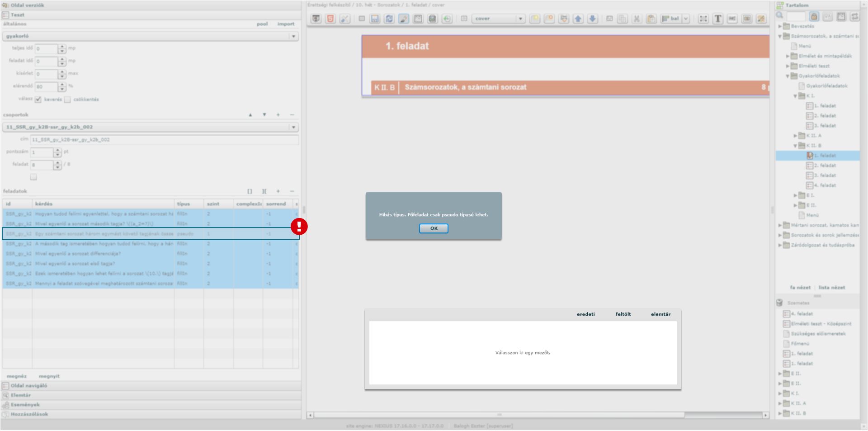This screenshot has width=868, height=431.
Task: Click the HTML5 icon in the toolbar
Action: coord(330,19)
